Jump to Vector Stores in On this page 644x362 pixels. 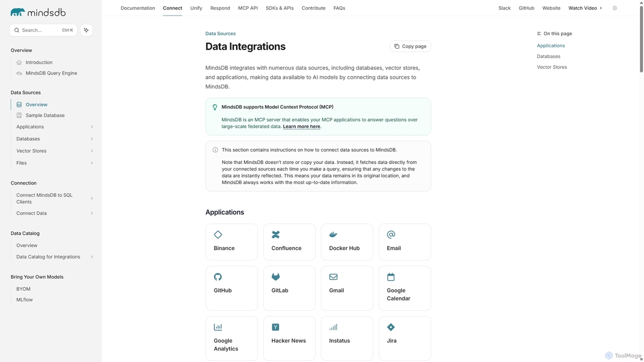(x=552, y=67)
